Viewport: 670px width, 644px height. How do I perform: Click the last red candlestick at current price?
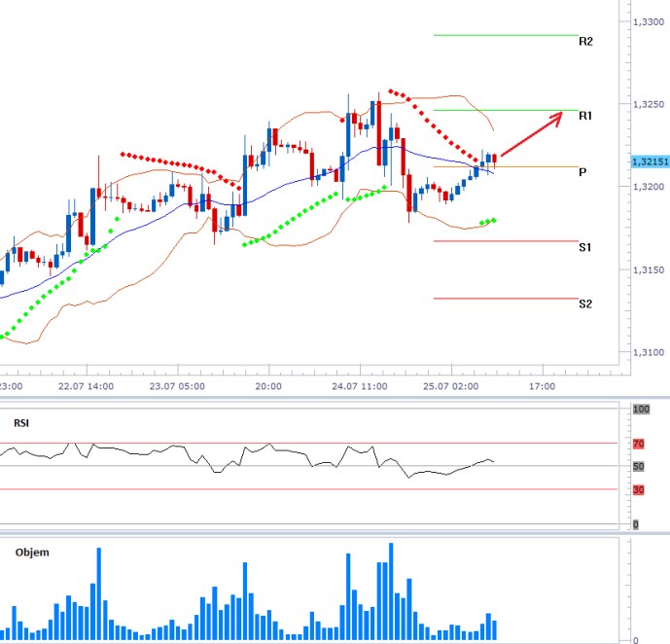click(x=495, y=159)
